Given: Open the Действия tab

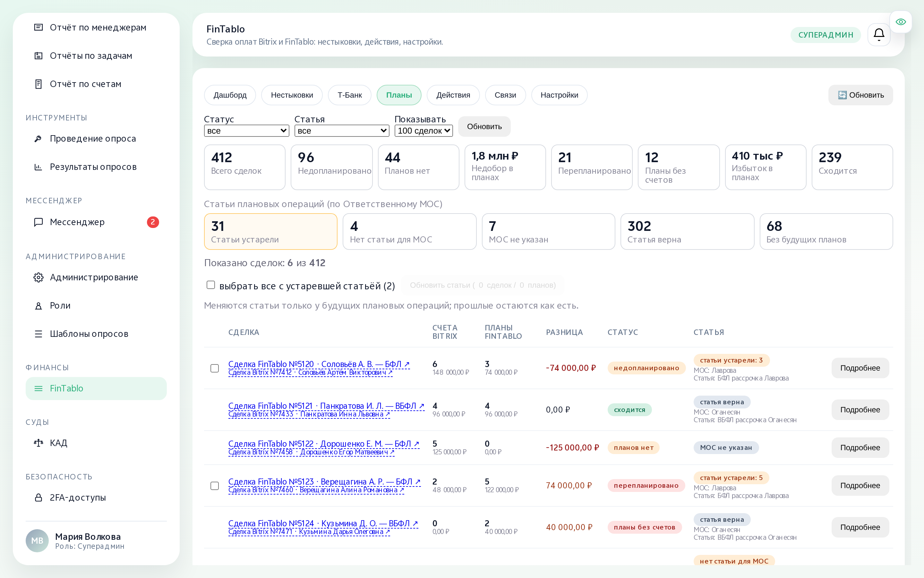Looking at the screenshot, I should click(453, 95).
